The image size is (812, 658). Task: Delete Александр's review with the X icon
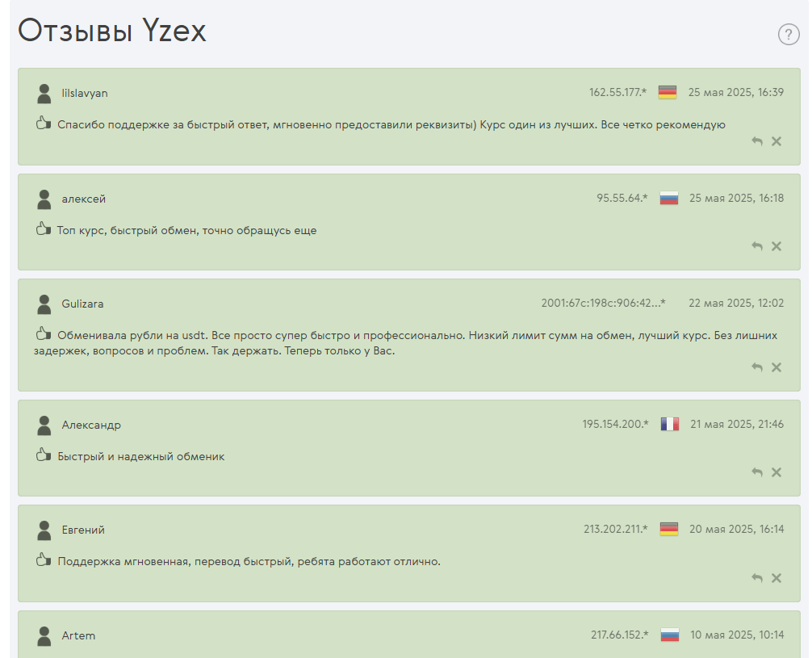(x=776, y=472)
